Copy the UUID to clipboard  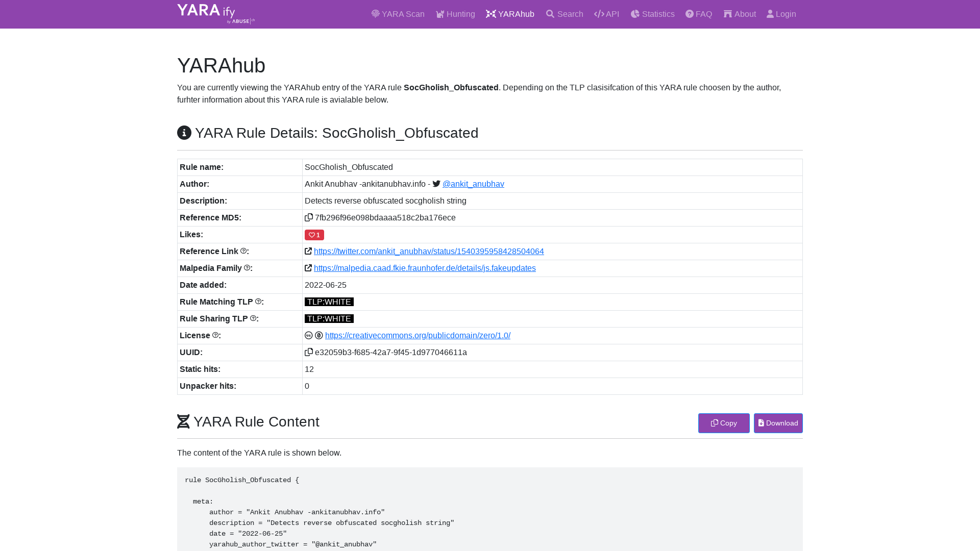pyautogui.click(x=309, y=352)
